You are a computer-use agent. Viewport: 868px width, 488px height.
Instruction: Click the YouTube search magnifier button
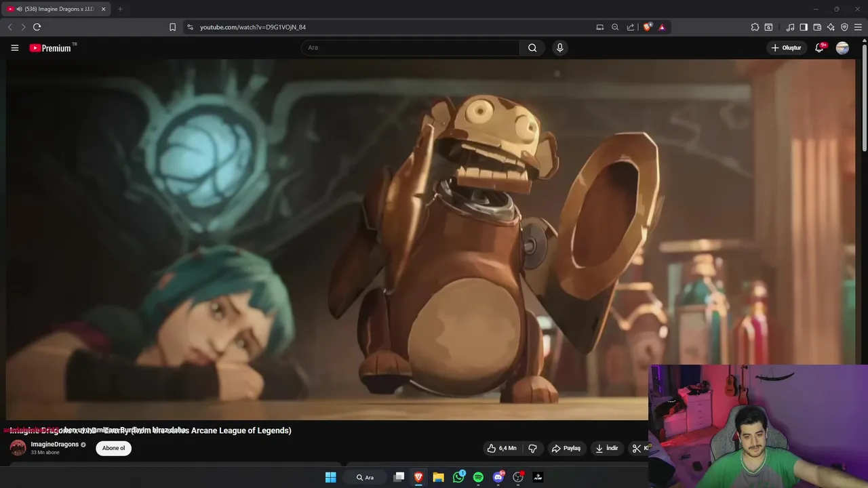coord(532,47)
